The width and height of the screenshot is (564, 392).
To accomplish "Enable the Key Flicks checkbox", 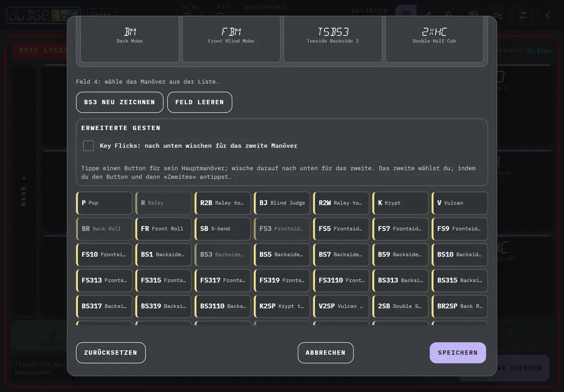I will (88, 146).
